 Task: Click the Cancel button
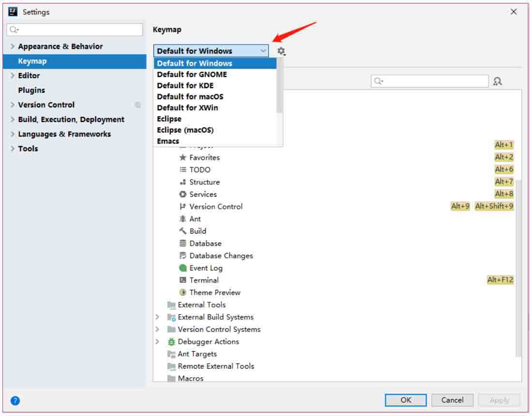click(x=452, y=400)
